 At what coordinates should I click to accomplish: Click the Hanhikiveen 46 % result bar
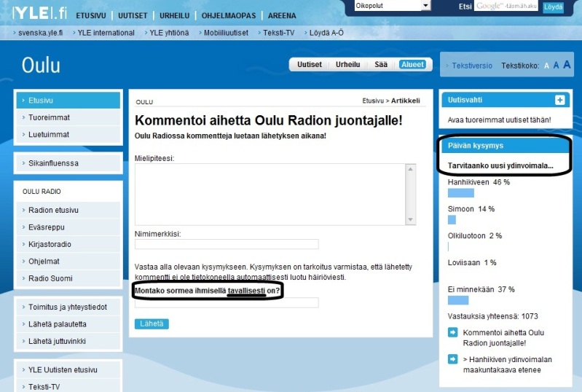pos(461,193)
